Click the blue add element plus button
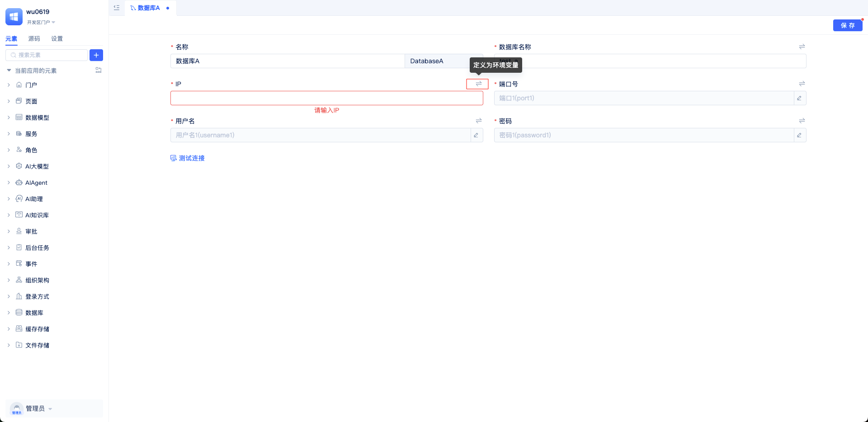The image size is (868, 422). coord(96,55)
